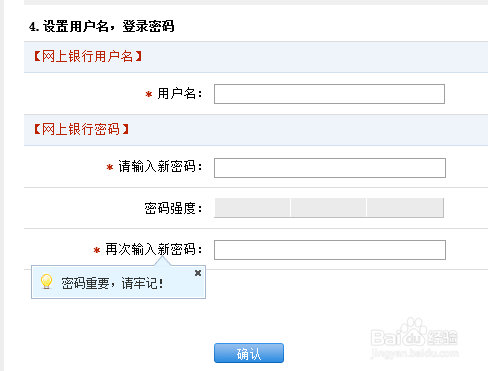Focus the 再次输入新密码 password field

point(330,250)
